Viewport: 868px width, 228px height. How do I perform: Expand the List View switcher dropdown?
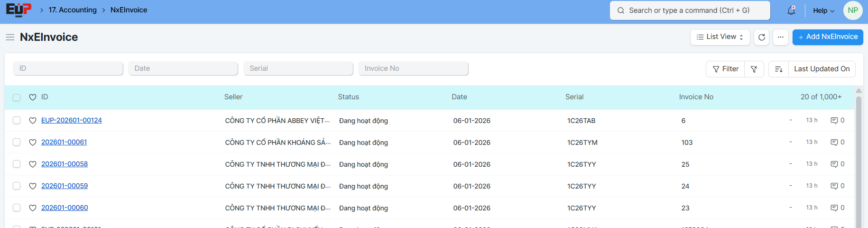pos(720,37)
